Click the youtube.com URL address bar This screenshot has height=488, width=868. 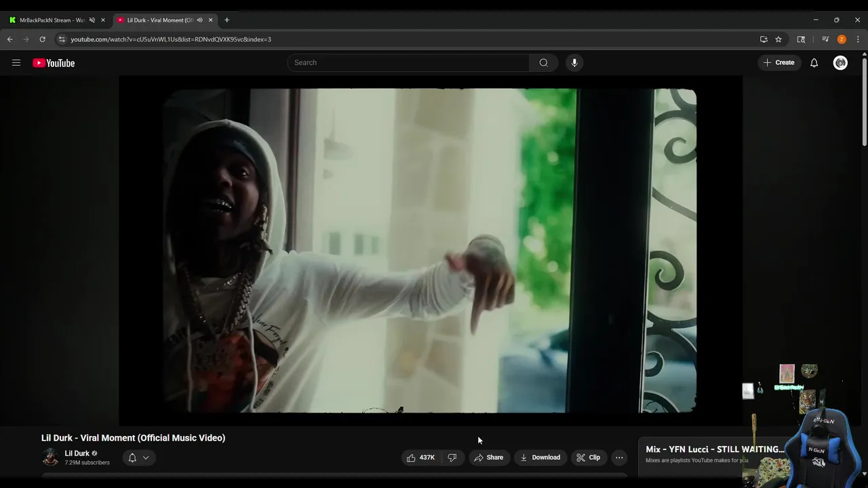tap(171, 39)
